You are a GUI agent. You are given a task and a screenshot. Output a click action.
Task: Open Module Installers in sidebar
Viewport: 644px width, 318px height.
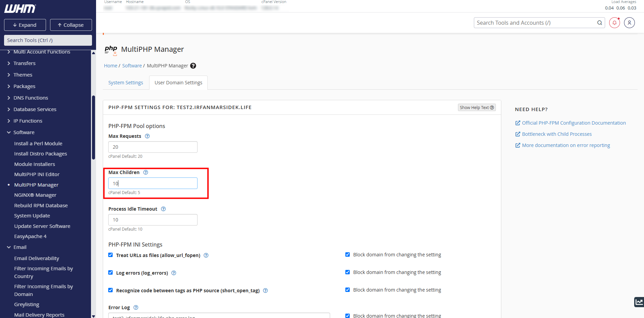[34, 164]
